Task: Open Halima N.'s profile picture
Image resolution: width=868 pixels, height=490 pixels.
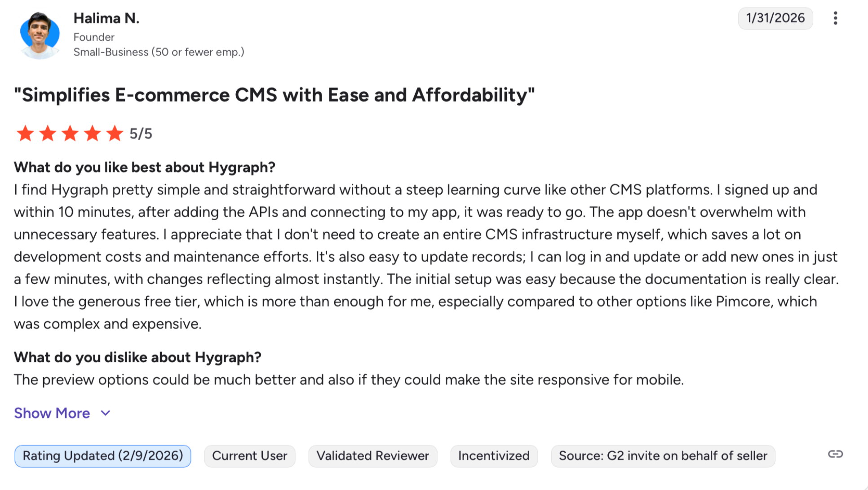Action: click(40, 35)
